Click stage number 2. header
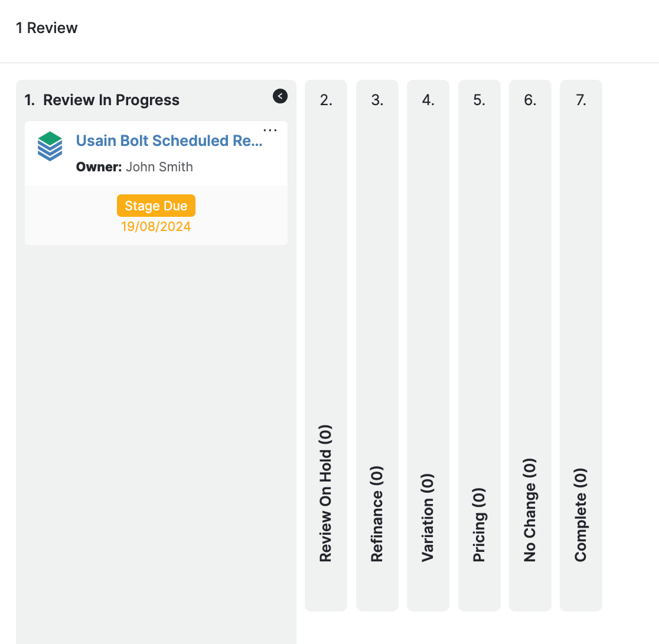Viewport: 659px width, 644px height. click(x=326, y=100)
